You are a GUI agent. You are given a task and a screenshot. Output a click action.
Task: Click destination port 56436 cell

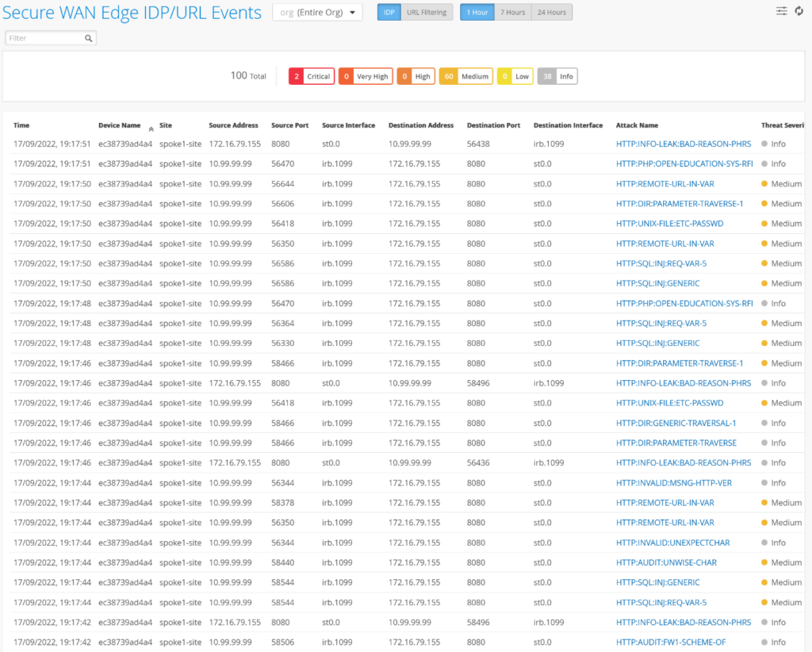(x=478, y=463)
